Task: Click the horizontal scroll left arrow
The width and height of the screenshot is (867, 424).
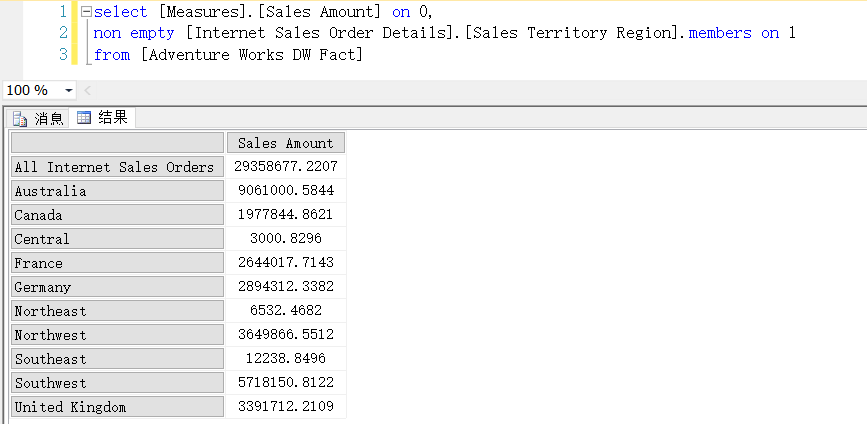Action: pyautogui.click(x=87, y=90)
